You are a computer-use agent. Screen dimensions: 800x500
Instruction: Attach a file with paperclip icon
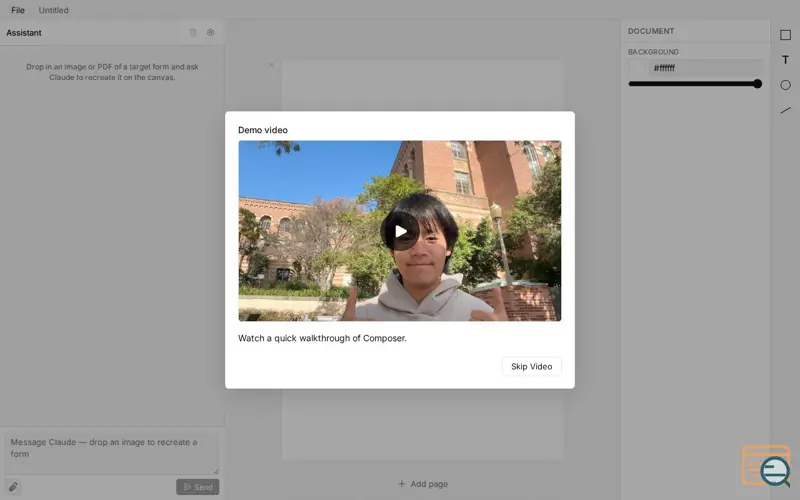click(13, 487)
